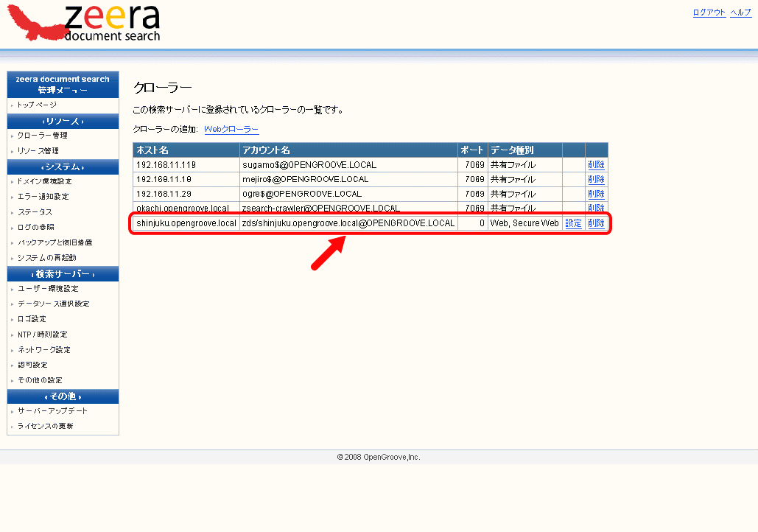The height and width of the screenshot is (532, 758).
Task: Open NTP / 時刻設定 menu item
Action: (43, 335)
